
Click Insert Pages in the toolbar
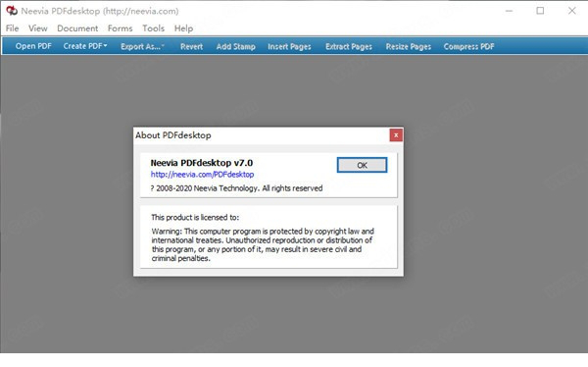289,46
